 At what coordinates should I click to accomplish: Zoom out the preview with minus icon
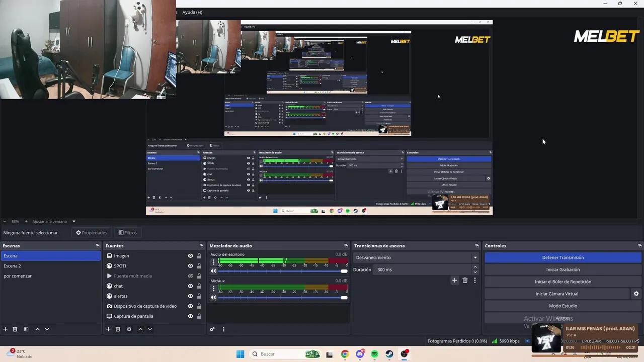pyautogui.click(x=5, y=221)
